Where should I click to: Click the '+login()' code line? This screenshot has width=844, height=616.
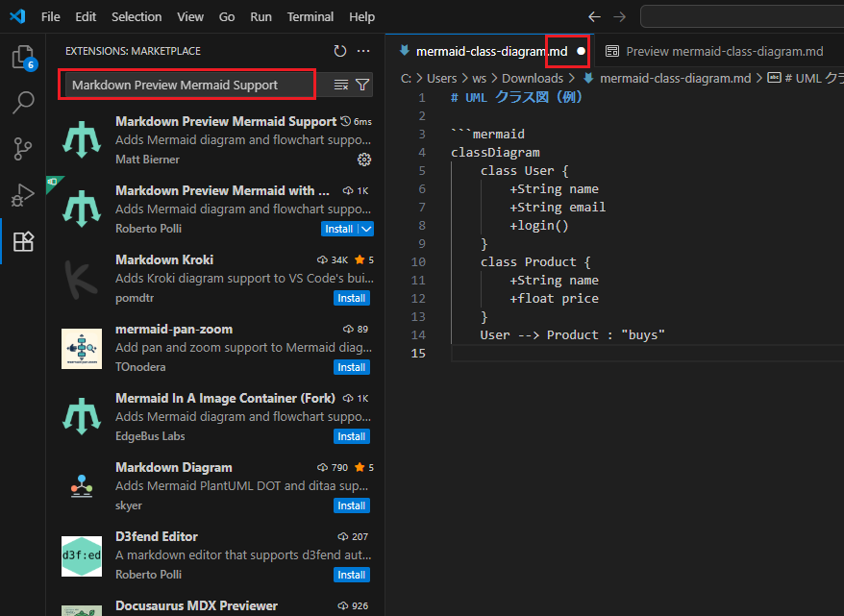coord(539,226)
